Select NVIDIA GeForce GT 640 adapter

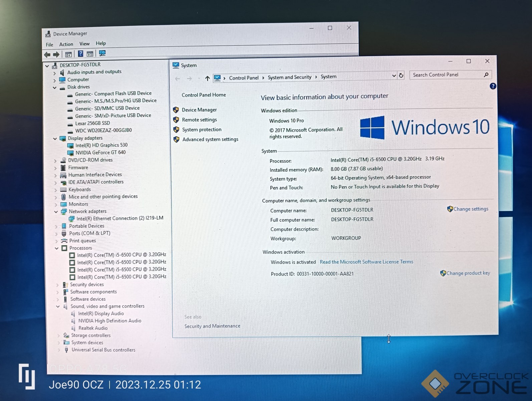click(x=100, y=152)
